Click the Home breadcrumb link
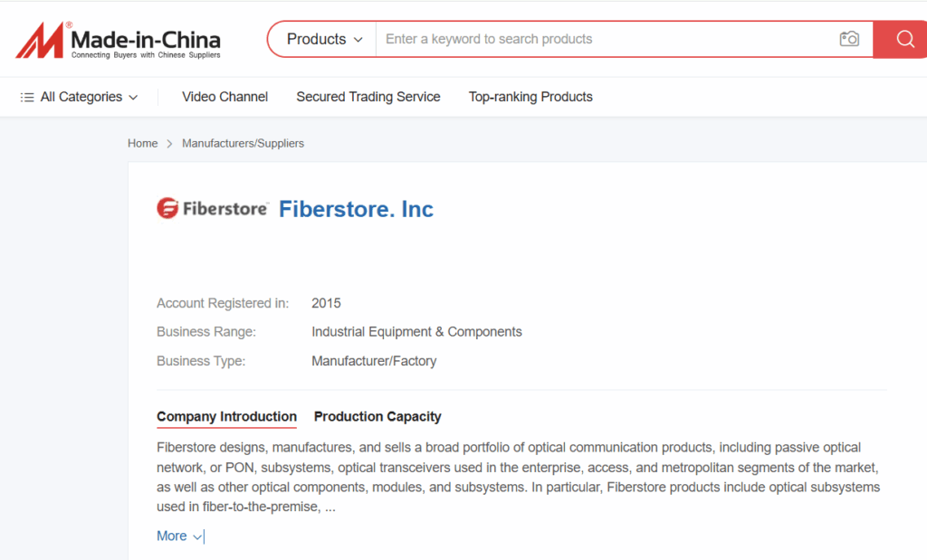This screenshot has height=560, width=927. pyautogui.click(x=142, y=144)
